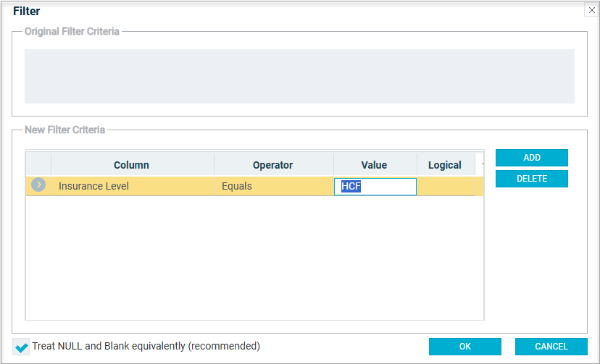Open the Insurance Level column cell
This screenshot has height=364, width=600.
tap(133, 186)
